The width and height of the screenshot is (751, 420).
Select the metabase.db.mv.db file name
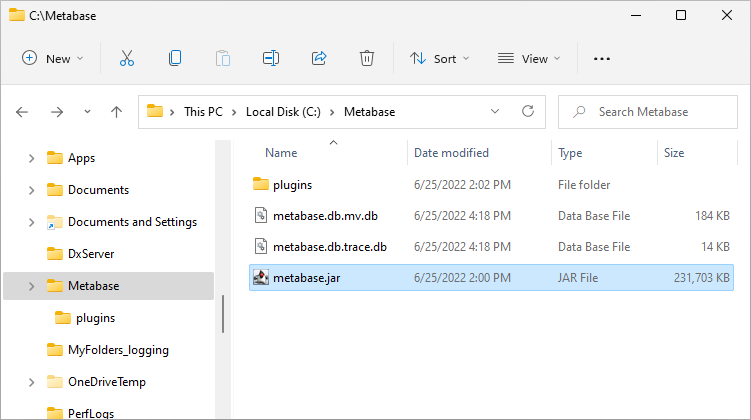pos(325,216)
